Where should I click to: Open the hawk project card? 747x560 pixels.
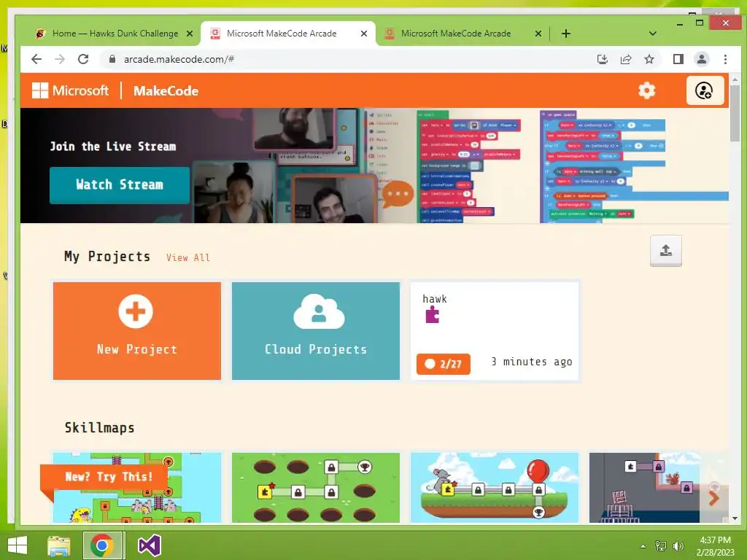pos(495,331)
